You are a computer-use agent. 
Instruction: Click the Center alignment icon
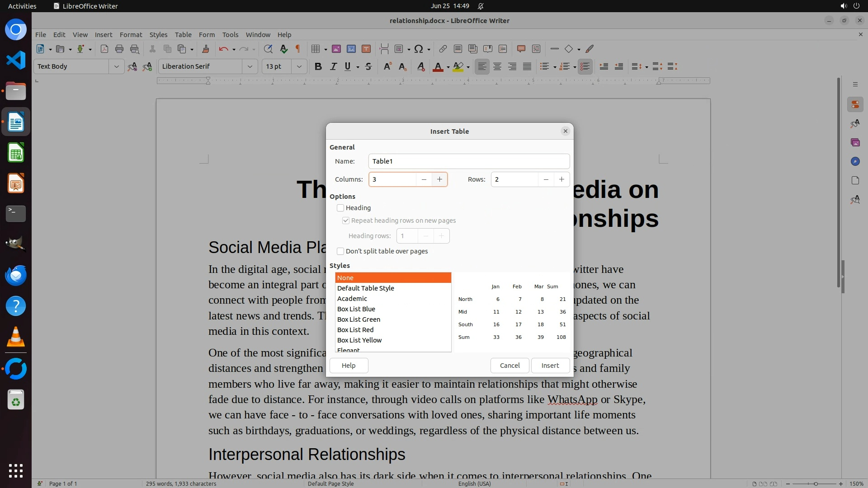point(497,66)
